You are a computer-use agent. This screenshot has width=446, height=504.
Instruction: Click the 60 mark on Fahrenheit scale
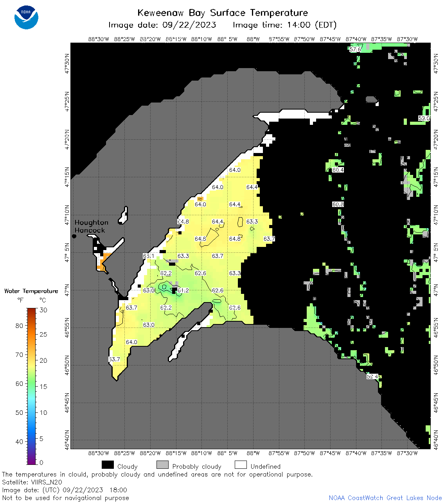click(x=19, y=384)
